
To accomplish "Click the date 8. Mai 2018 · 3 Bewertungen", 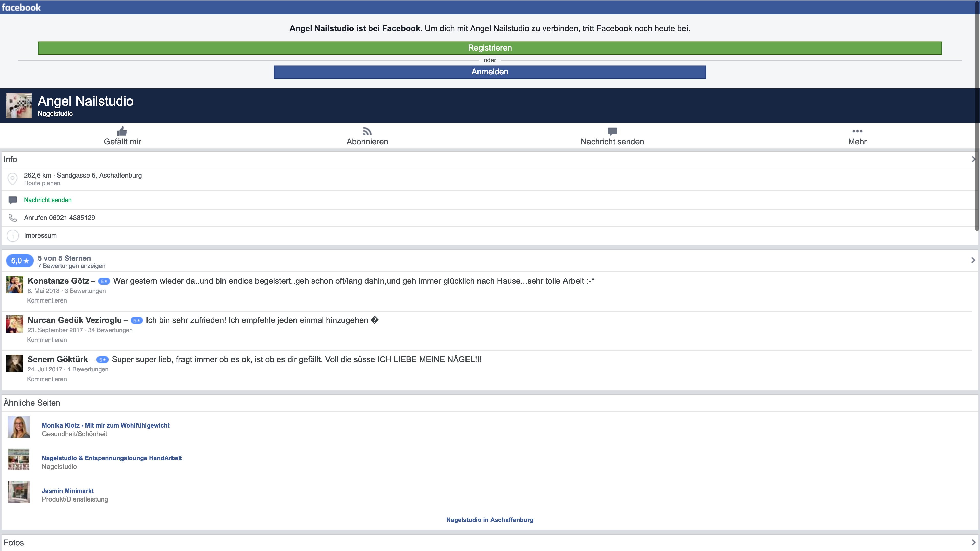I will click(67, 291).
